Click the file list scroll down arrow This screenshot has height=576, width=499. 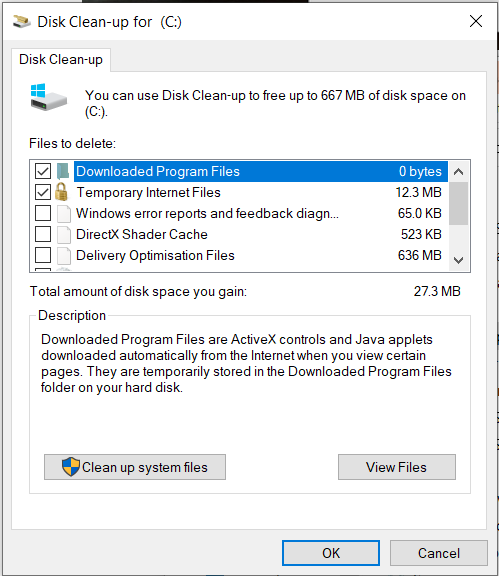pyautogui.click(x=458, y=260)
